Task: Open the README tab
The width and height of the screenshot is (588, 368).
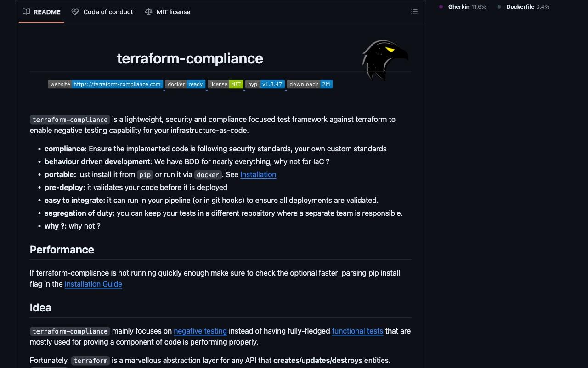Action: pos(41,12)
